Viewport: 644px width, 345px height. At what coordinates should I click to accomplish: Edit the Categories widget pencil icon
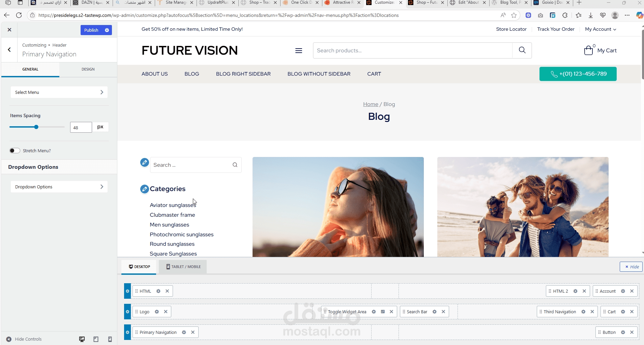[x=145, y=189]
